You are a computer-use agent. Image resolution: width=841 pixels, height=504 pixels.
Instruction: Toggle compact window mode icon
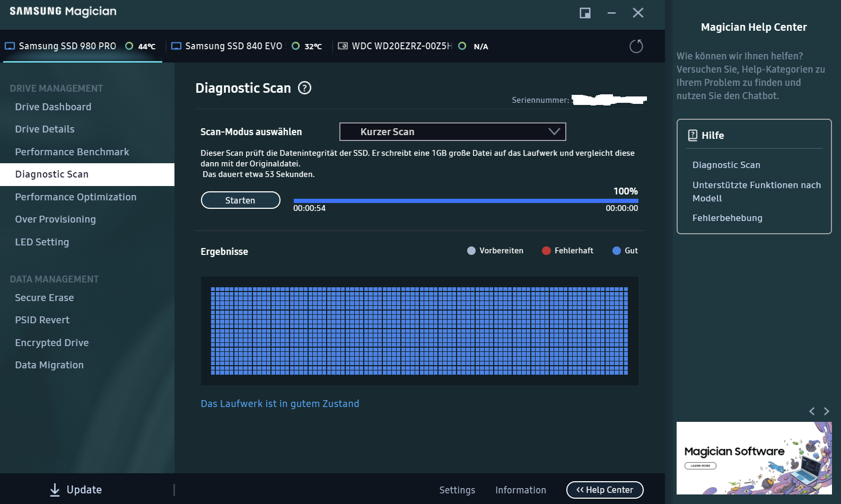click(x=585, y=13)
